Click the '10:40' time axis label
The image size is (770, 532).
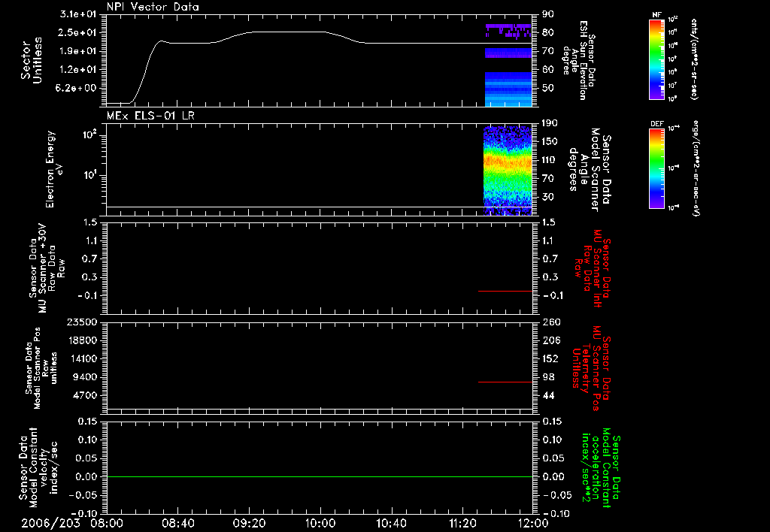coord(391,523)
